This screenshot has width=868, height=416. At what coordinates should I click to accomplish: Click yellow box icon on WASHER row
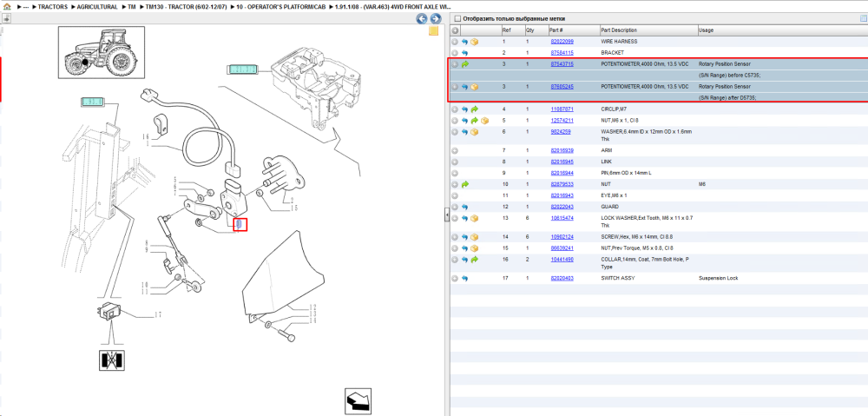[x=475, y=132]
